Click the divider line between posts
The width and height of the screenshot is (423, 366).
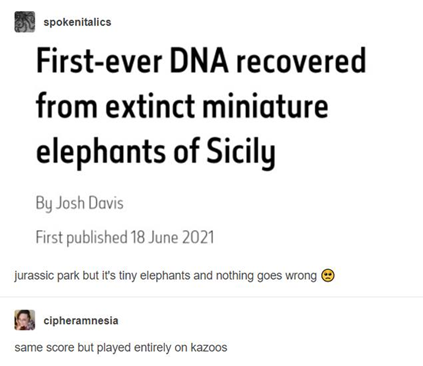pyautogui.click(x=211, y=297)
